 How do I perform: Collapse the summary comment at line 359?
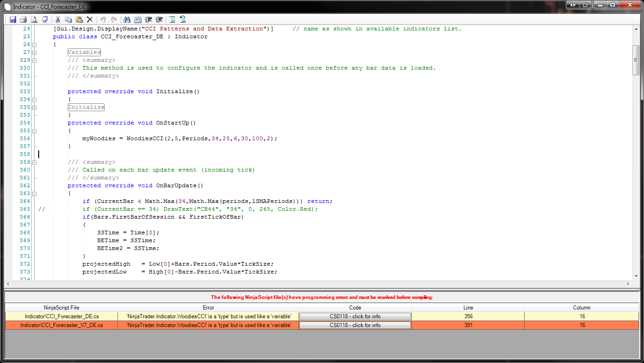click(35, 162)
